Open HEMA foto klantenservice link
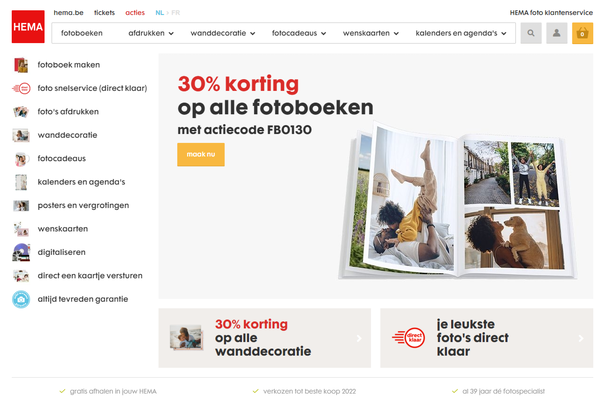This screenshot has height=402, width=605. pos(551,13)
